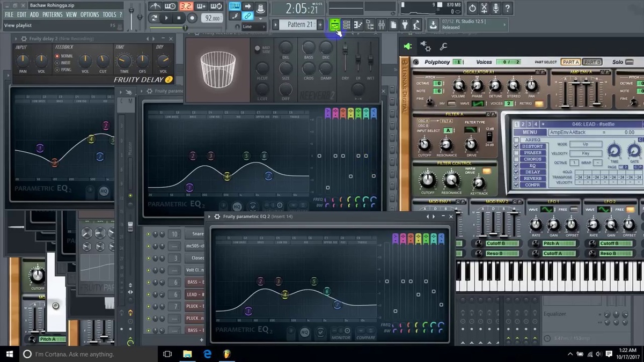Open the pattern selector arrow left of Pattern 21

tap(276, 25)
